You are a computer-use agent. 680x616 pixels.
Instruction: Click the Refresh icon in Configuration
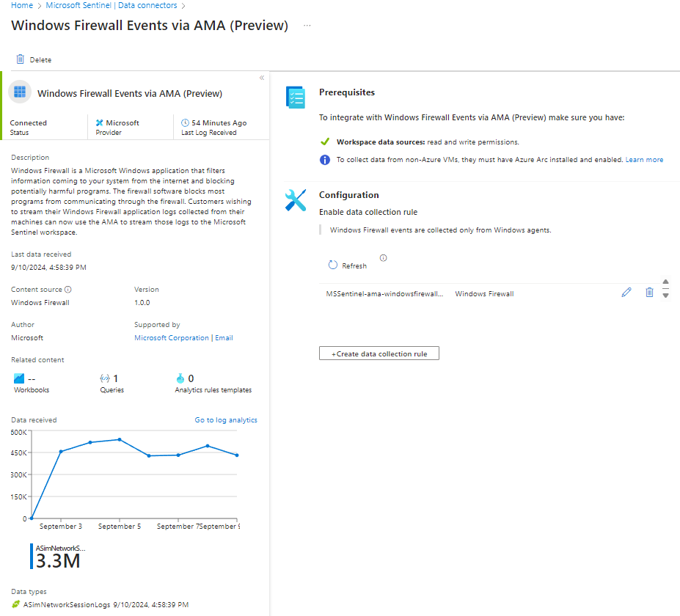[x=333, y=265]
